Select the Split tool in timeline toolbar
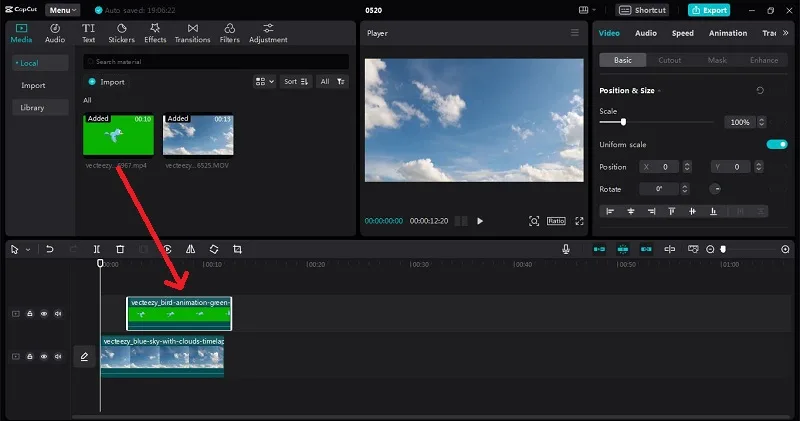Screen dimensions: 800x421 96,249
